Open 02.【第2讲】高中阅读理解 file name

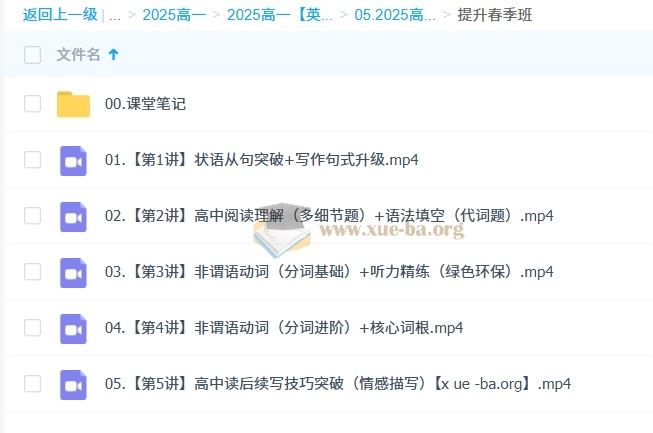tap(329, 216)
